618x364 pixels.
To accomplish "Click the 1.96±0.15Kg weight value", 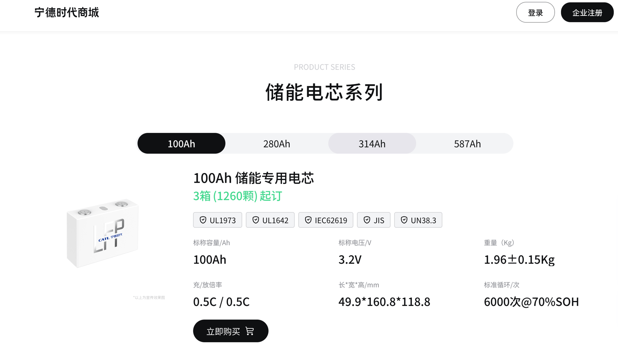I will pyautogui.click(x=519, y=259).
